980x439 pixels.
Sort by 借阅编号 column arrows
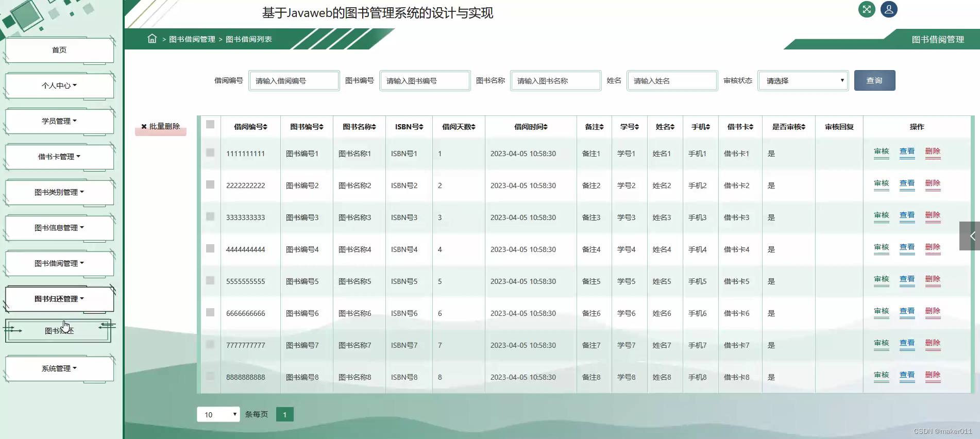265,127
